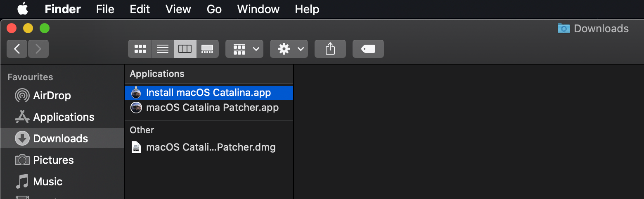Open the Go menu
Viewport: 644px width, 199px height.
[x=214, y=9]
